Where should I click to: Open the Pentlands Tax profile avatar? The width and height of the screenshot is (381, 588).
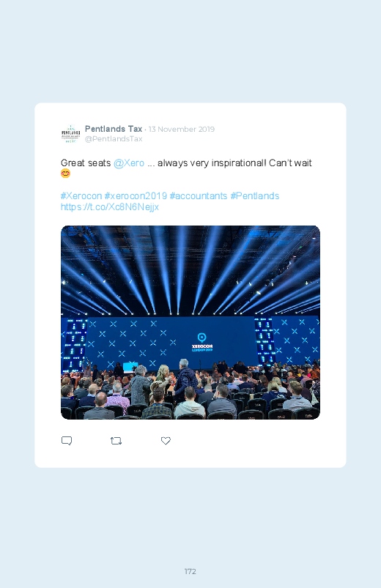click(x=70, y=133)
